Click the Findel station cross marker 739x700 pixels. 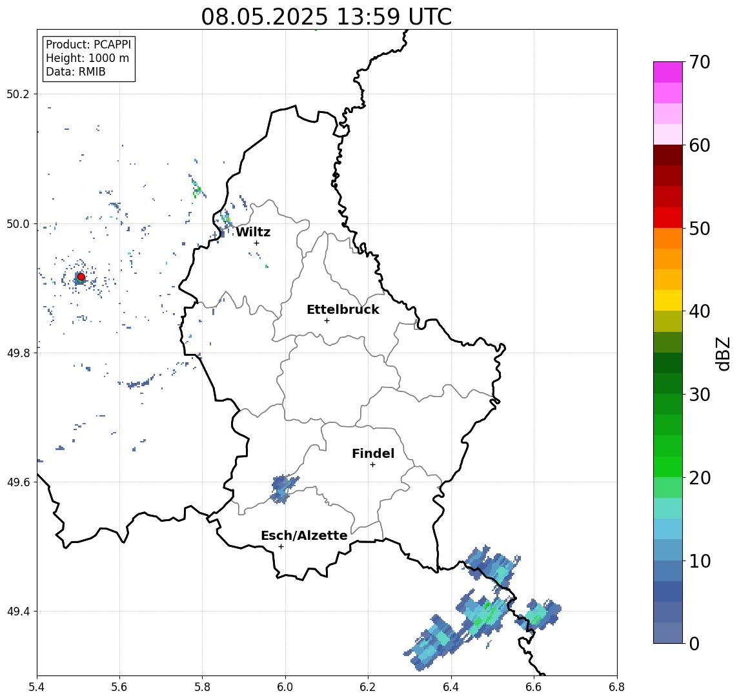tap(372, 465)
